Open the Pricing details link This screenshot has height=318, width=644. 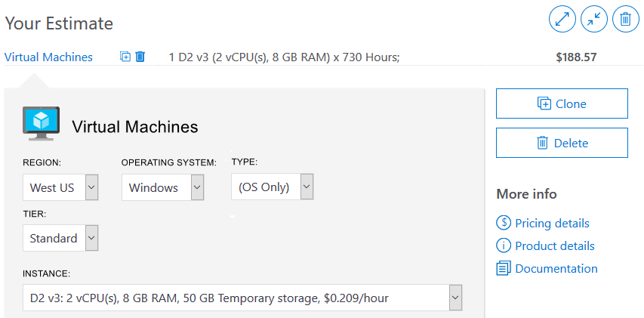click(x=552, y=223)
